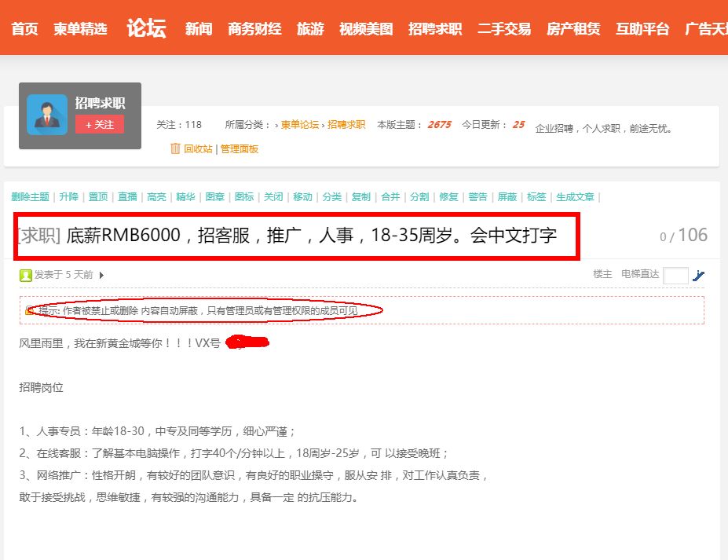Click 屏蔽 in the moderation toolbar
728x560 pixels.
(507, 197)
